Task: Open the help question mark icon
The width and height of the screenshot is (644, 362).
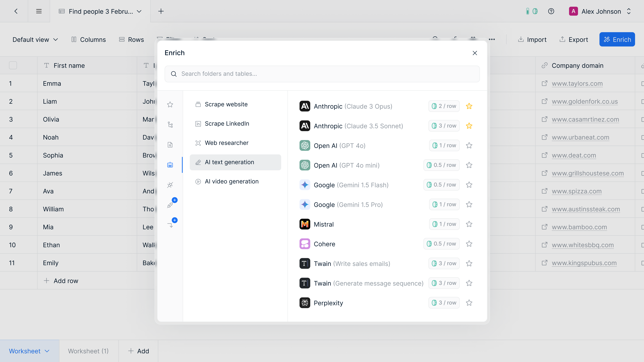Action: pos(551,11)
